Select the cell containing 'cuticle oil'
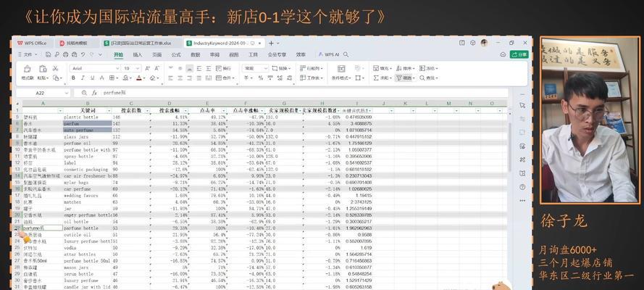Screen dimensions: 644x290 point(87,235)
